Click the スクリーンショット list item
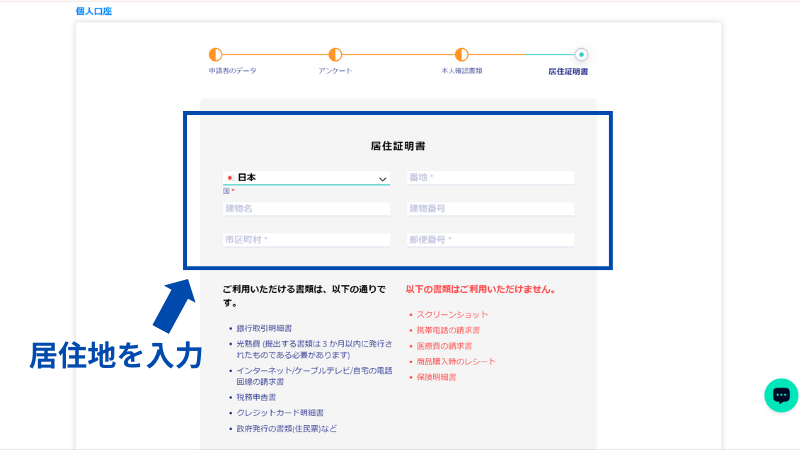Image resolution: width=800 pixels, height=450 pixels. pos(452,315)
